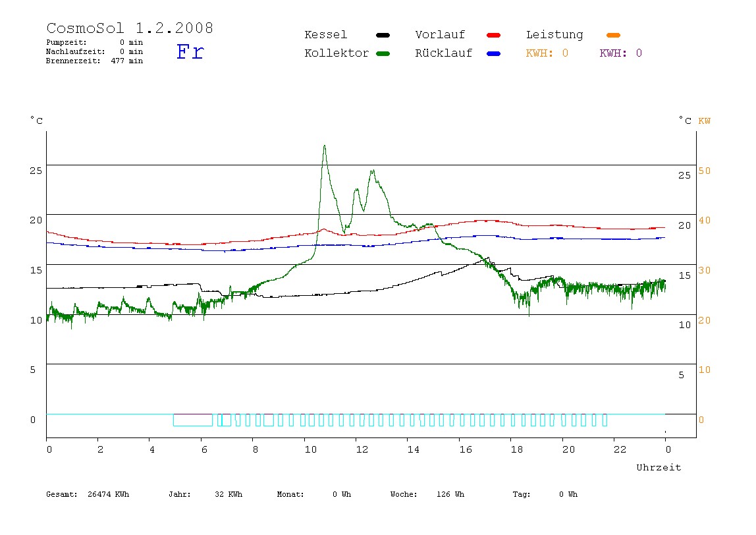Click the "Jahr:" label
This screenshot has width=756, height=535.
[x=180, y=494]
